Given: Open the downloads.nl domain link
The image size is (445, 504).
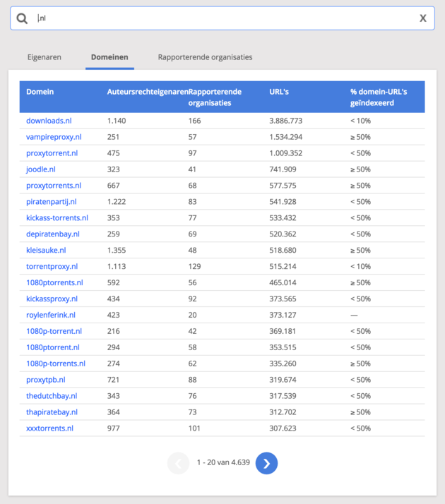Looking at the screenshot, I should click(49, 121).
